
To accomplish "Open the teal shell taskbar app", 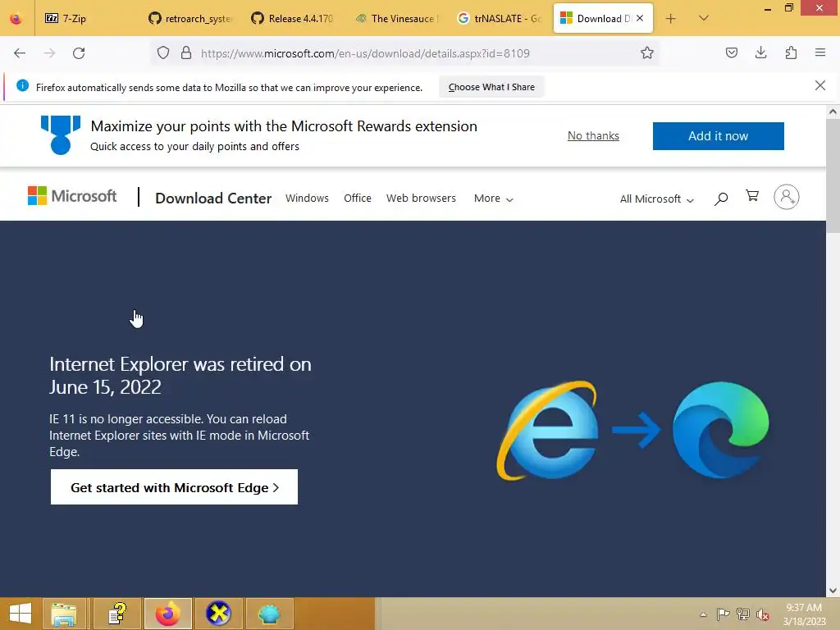I will [x=269, y=614].
